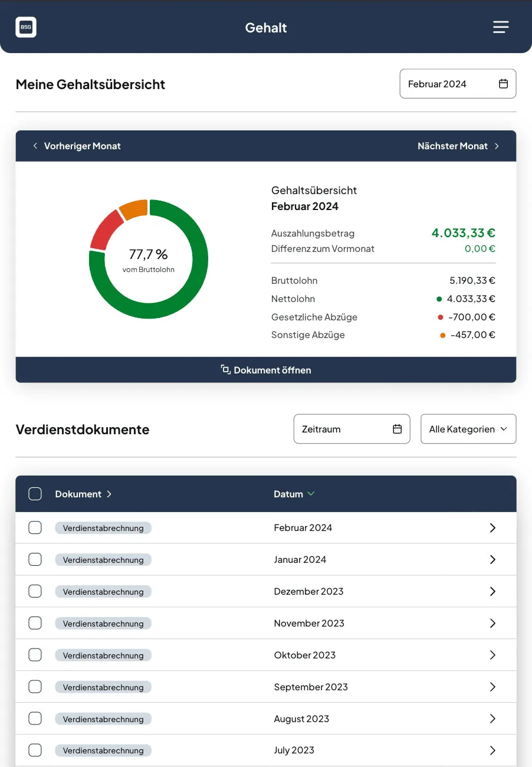This screenshot has width=532, height=767.
Task: Toggle the select-all checkbox in table header
Action: pyautogui.click(x=35, y=494)
